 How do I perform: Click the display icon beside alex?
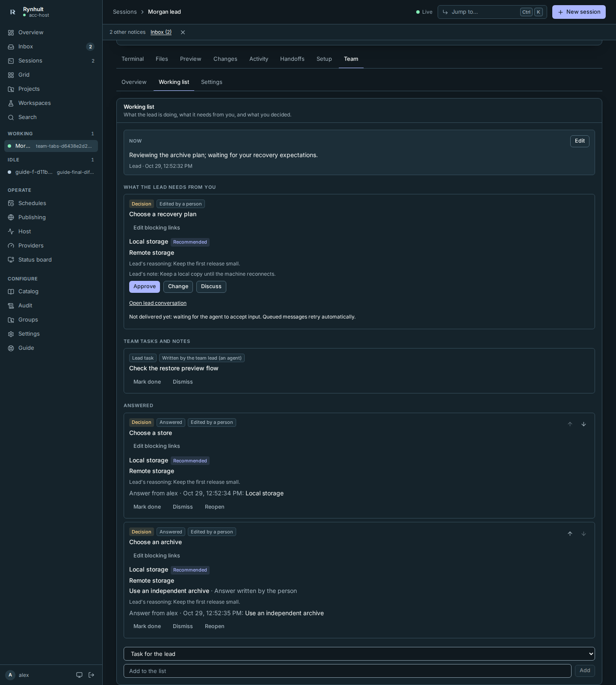(x=79, y=675)
